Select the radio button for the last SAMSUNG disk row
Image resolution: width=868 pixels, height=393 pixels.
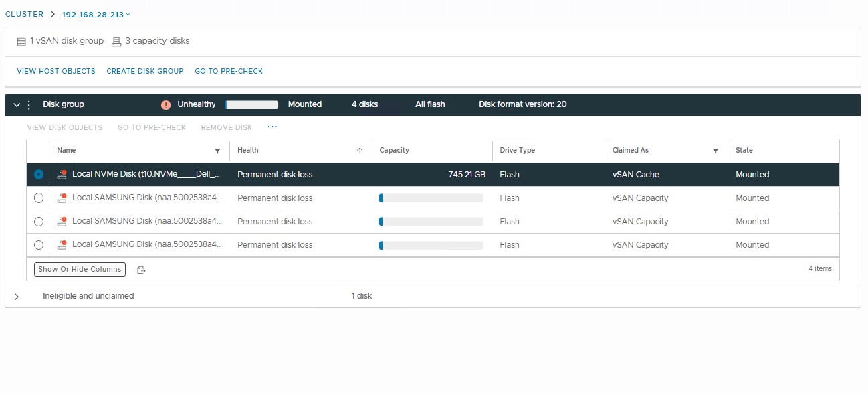pos(38,244)
